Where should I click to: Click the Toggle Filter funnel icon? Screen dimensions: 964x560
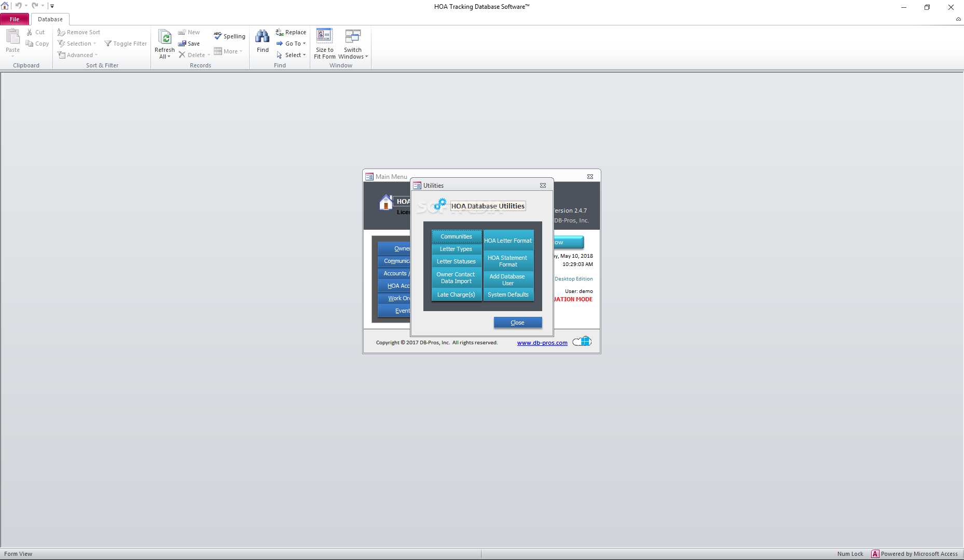[x=108, y=44]
